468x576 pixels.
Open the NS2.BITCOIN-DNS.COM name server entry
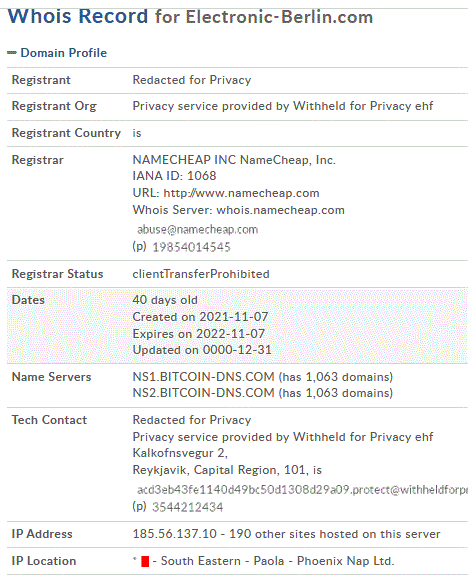203,393
